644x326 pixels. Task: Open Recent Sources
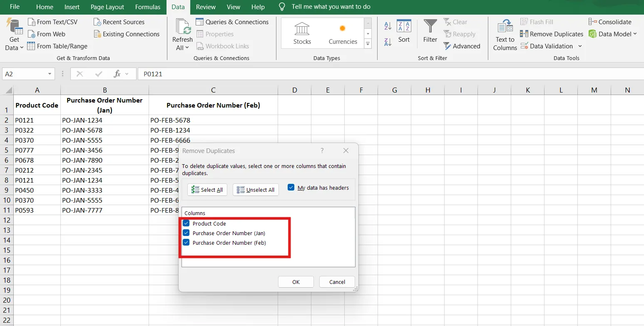pyautogui.click(x=119, y=22)
